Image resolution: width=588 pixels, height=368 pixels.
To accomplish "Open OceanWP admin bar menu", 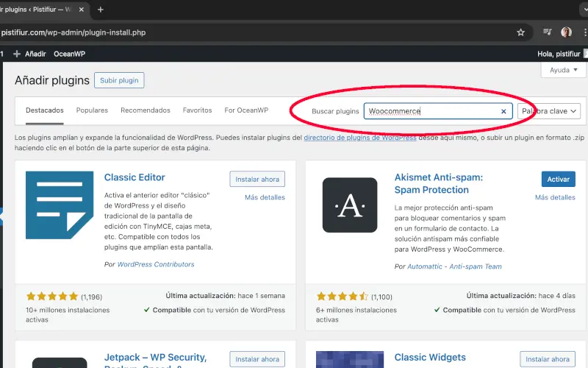I will [69, 54].
